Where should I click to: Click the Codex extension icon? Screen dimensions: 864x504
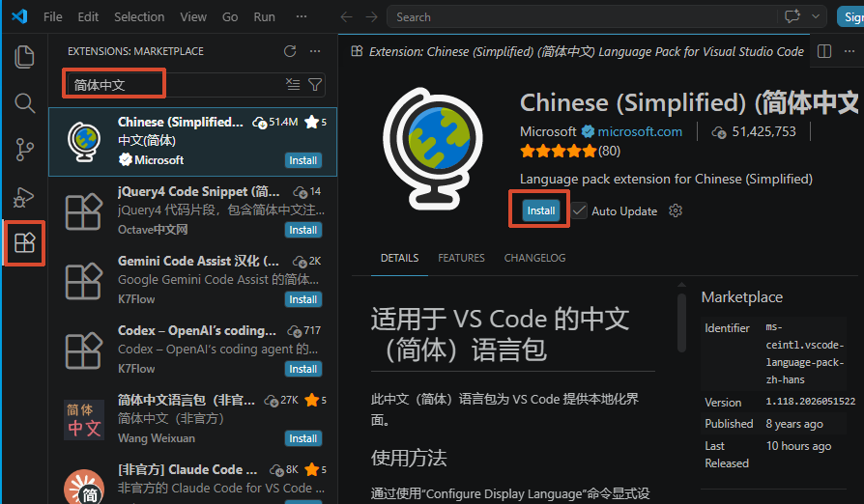pyautogui.click(x=84, y=350)
